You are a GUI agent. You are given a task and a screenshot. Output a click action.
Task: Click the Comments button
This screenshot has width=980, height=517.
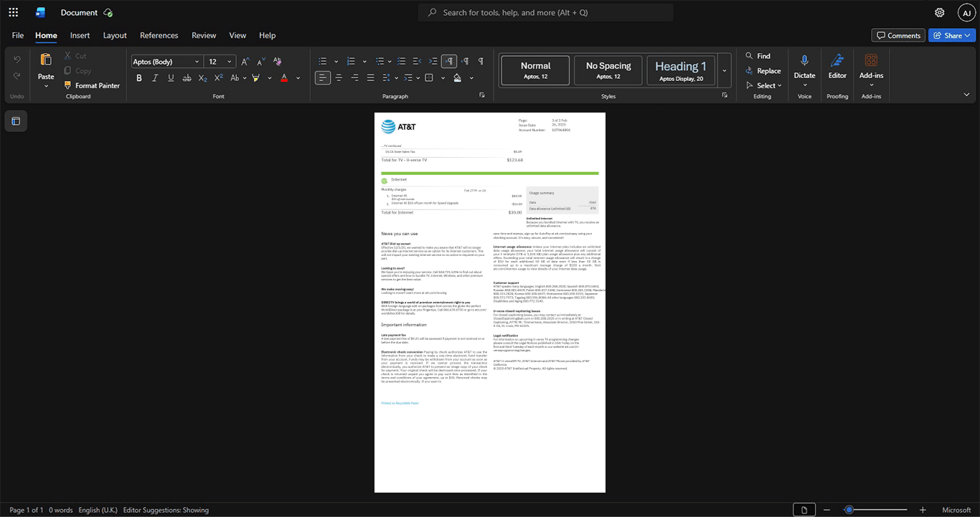[x=898, y=35]
